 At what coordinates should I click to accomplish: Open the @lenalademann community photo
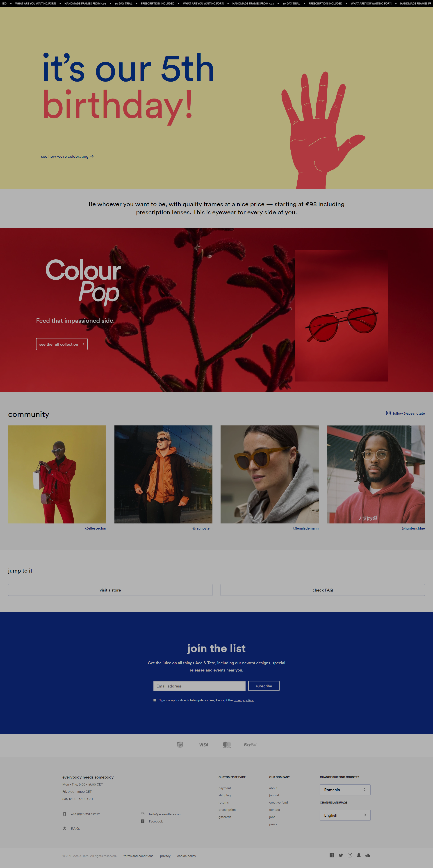pyautogui.click(x=269, y=474)
